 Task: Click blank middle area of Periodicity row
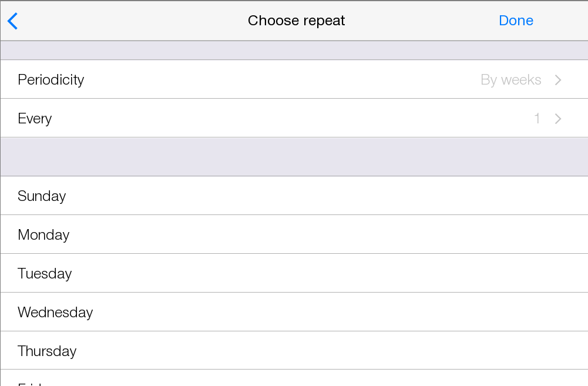(x=282, y=80)
